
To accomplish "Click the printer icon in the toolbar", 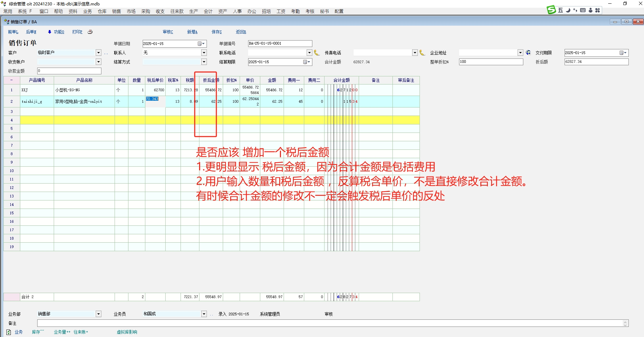I will pyautogui.click(x=90, y=32).
